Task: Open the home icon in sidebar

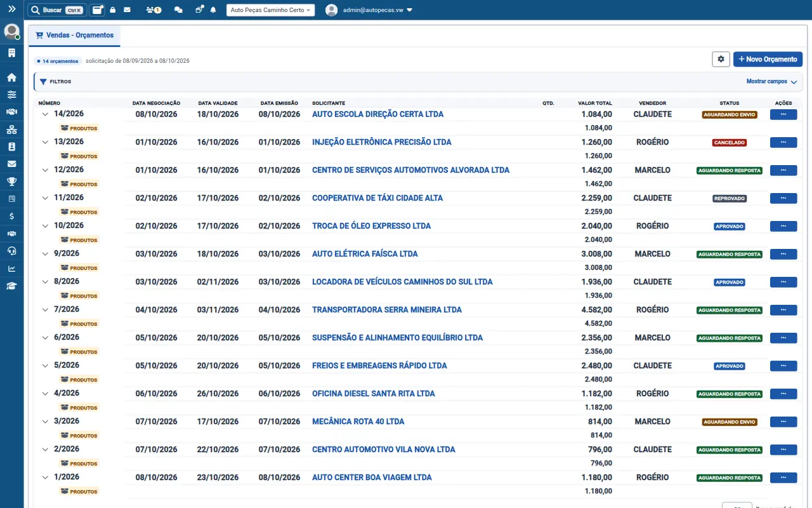Action: coord(11,77)
